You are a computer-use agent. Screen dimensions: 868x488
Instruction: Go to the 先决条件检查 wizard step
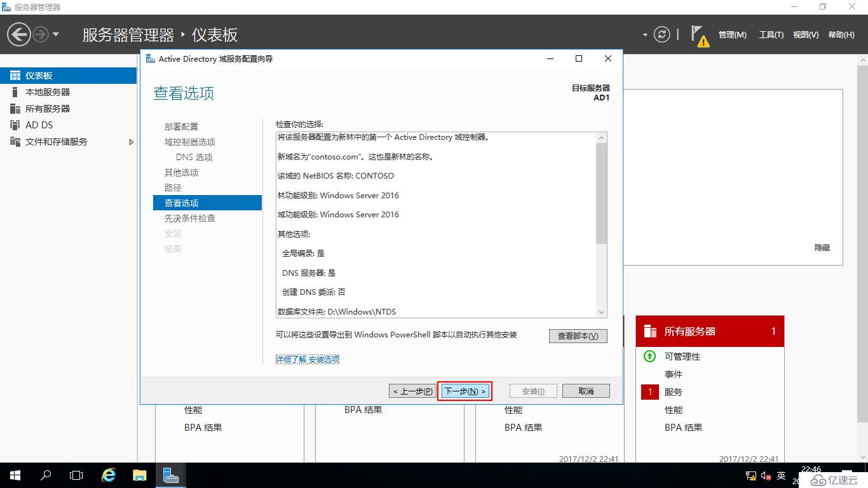point(190,218)
